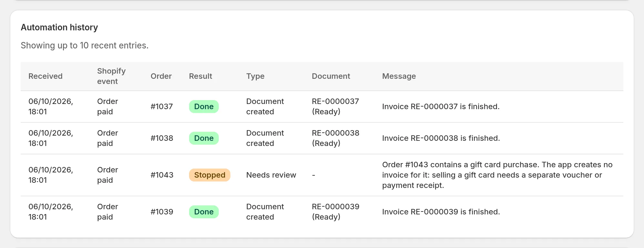
Task: Click the Document column header
Action: click(331, 76)
